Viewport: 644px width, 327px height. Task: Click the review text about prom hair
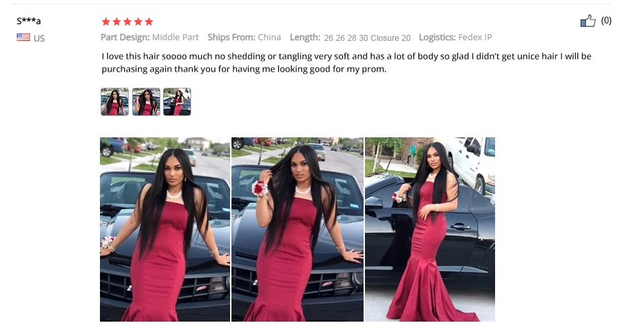(x=346, y=62)
